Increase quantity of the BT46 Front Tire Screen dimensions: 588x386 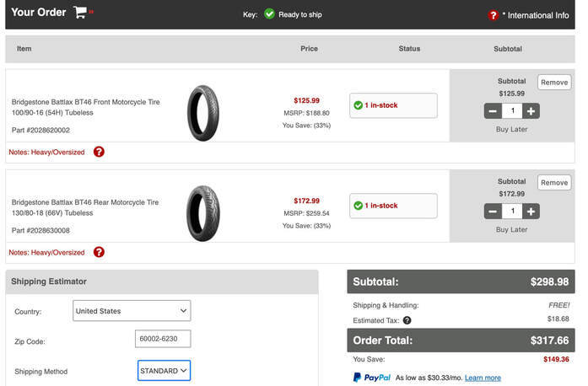click(531, 111)
